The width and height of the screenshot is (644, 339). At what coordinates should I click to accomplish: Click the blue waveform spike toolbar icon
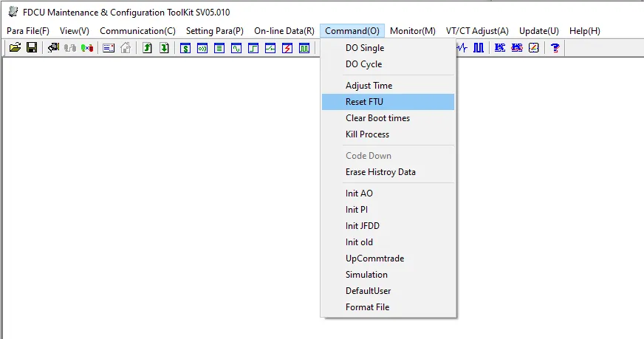tap(462, 48)
